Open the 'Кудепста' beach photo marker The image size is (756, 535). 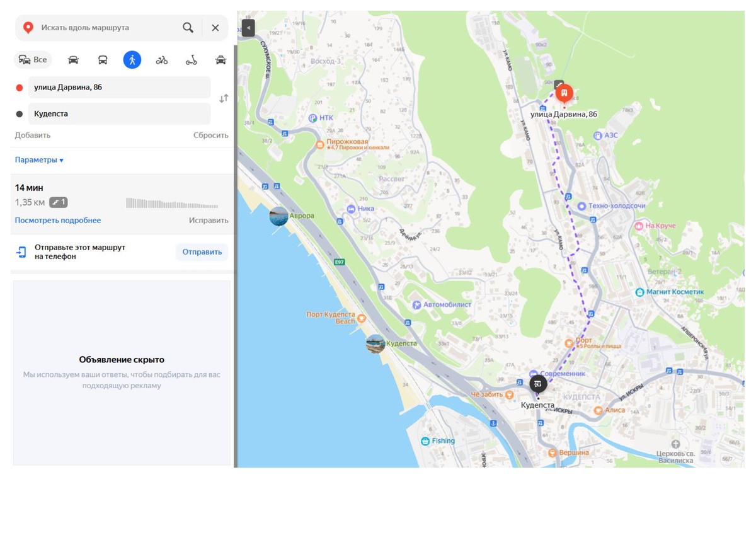pos(375,343)
